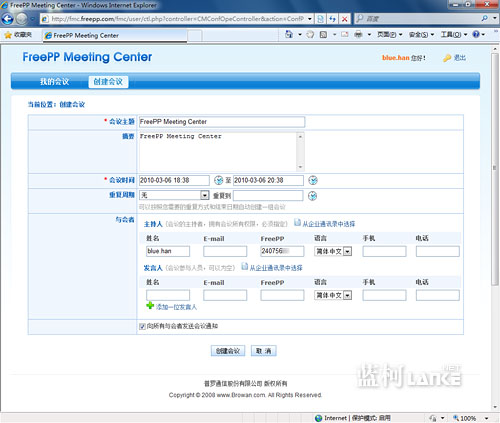Toggle send notification to all attendees checkbox
Image resolution: width=500 pixels, height=423 pixels.
(142, 326)
